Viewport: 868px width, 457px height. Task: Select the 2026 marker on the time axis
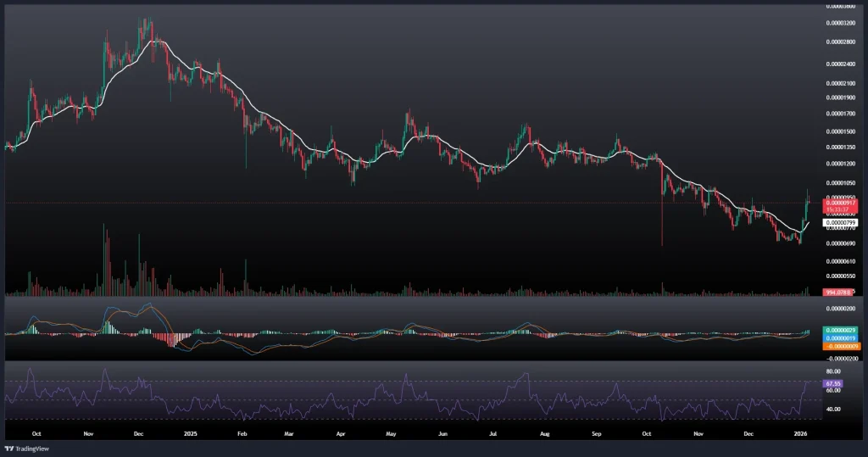click(800, 432)
